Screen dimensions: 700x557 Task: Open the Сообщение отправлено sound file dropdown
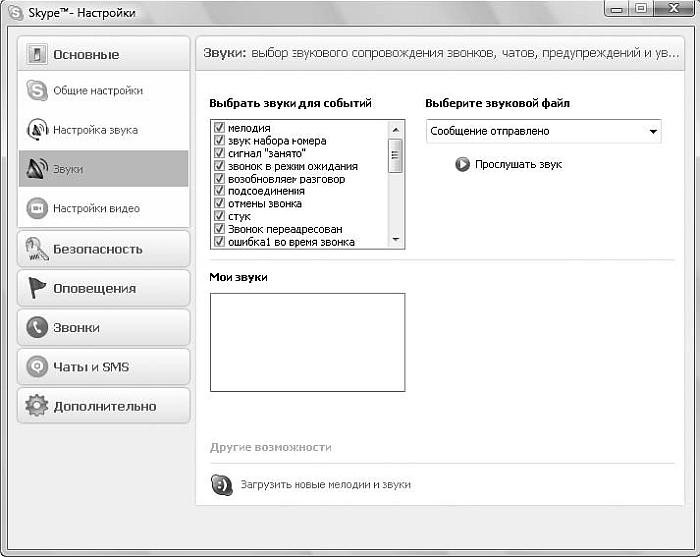pyautogui.click(x=543, y=131)
